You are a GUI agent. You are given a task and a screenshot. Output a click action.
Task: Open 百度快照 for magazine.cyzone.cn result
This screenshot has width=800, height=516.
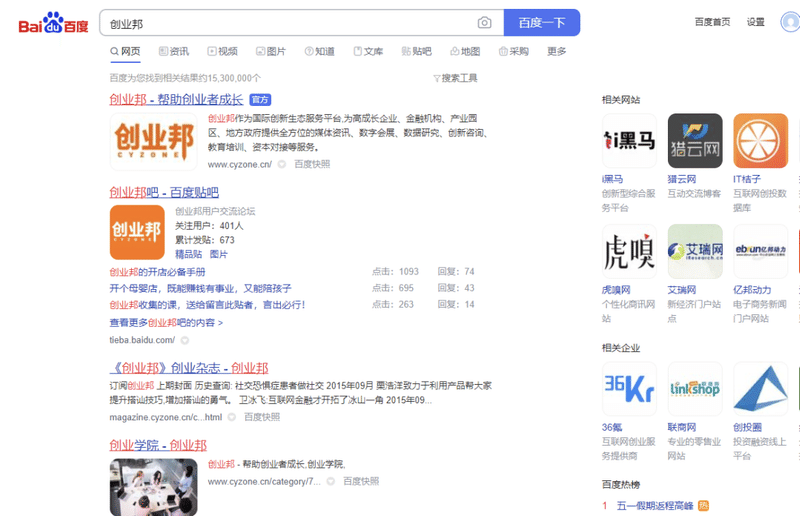point(262,417)
